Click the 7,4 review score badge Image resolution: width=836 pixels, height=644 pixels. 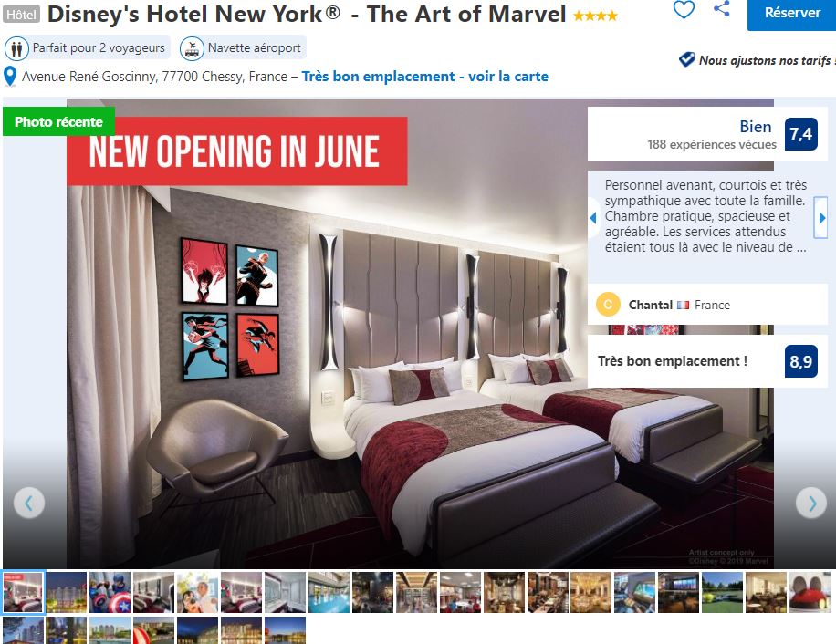point(800,134)
